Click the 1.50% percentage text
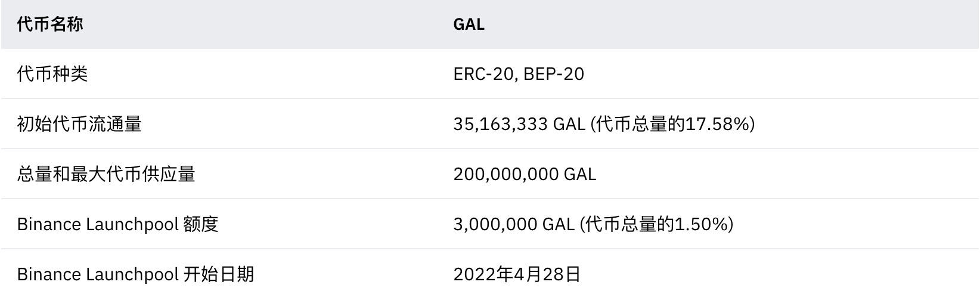The image size is (980, 297). [x=700, y=224]
